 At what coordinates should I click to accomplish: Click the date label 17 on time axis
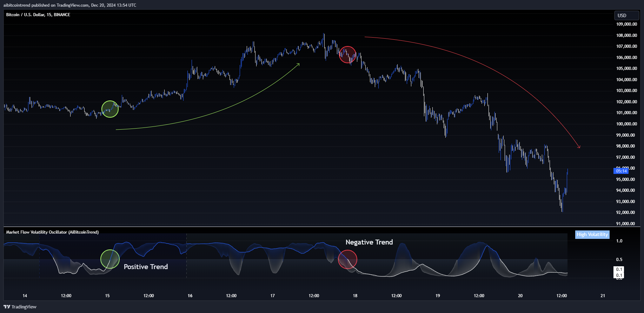pos(272,296)
